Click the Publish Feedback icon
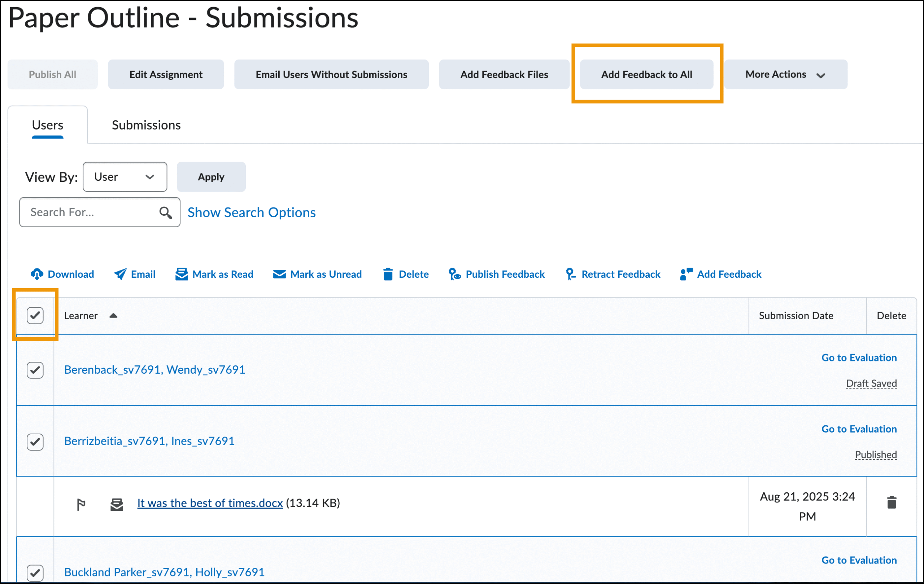The image size is (924, 584). 454,274
